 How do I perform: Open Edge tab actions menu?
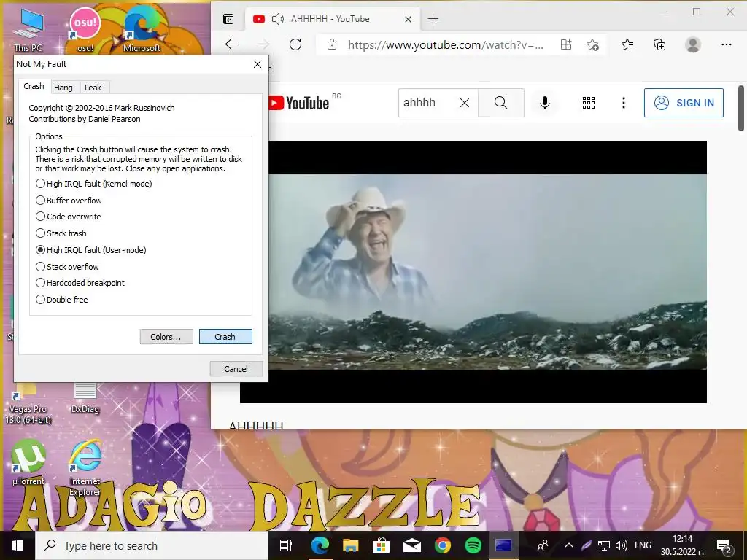228,19
